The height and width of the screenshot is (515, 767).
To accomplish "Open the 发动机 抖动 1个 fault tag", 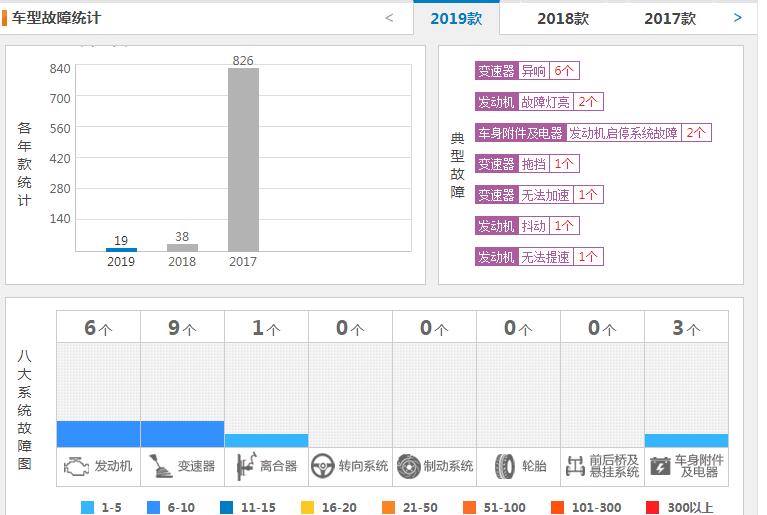I will pyautogui.click(x=527, y=225).
